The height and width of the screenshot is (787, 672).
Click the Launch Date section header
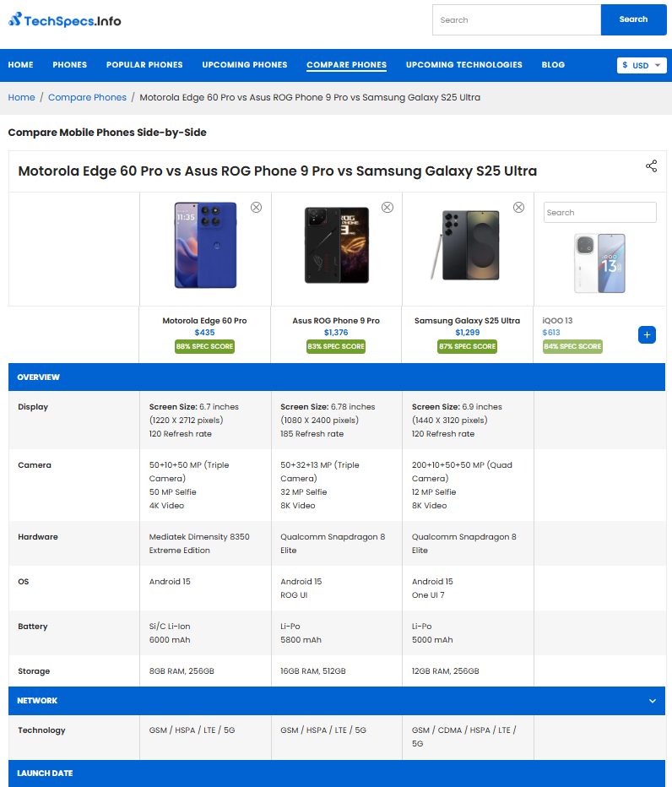pos(337,773)
